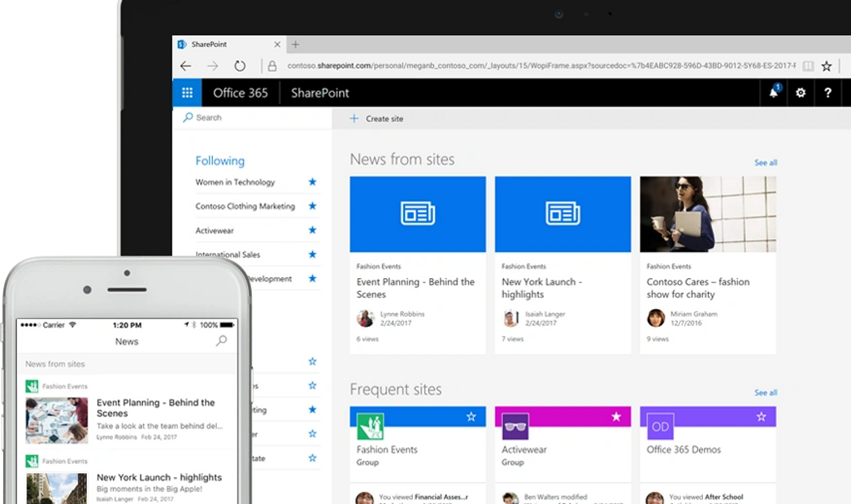See all Frequent sites
The width and height of the screenshot is (851, 504).
click(x=766, y=393)
